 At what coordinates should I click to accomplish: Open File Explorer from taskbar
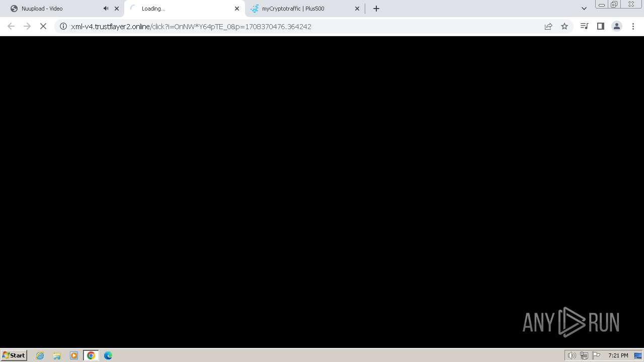point(57,355)
